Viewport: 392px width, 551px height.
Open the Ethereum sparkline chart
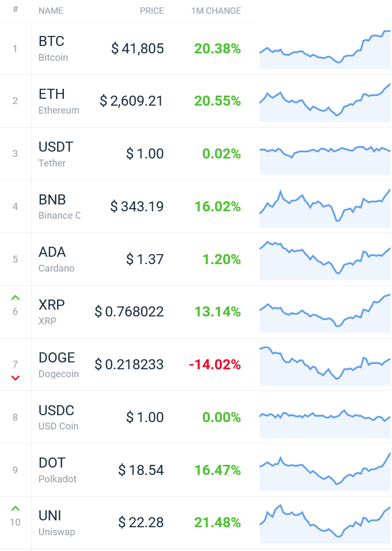point(325,102)
